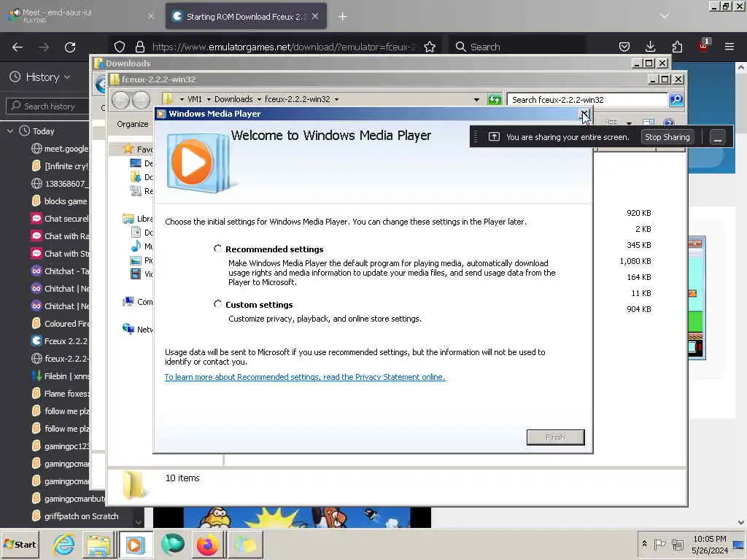747x560 pixels.
Task: Click the Firefox taskbar icon
Action: [x=208, y=545]
